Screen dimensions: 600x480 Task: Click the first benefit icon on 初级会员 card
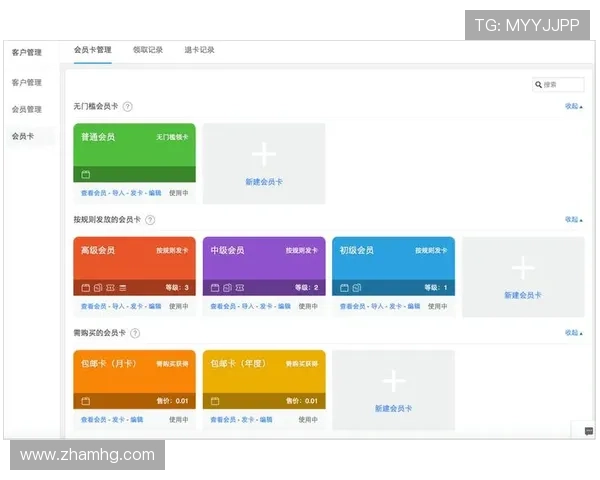(x=344, y=288)
